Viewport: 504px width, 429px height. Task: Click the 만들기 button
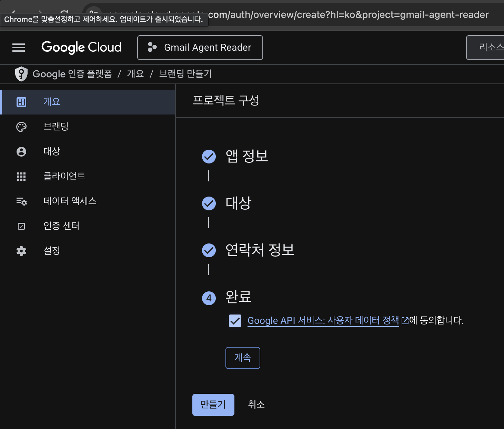pos(213,405)
